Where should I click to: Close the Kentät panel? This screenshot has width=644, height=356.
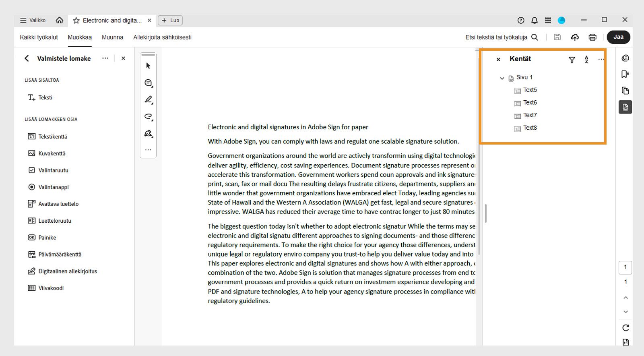[x=498, y=59]
